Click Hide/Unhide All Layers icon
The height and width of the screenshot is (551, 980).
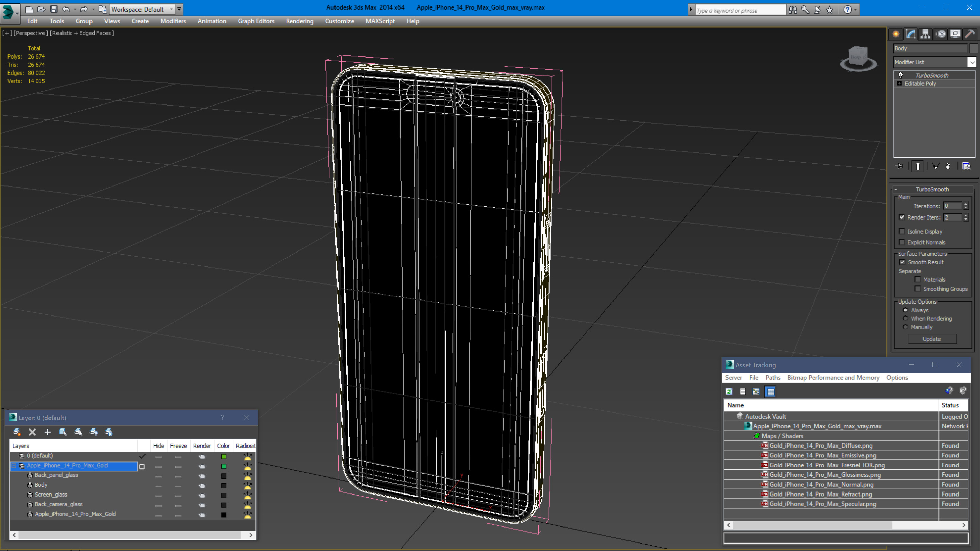[94, 432]
